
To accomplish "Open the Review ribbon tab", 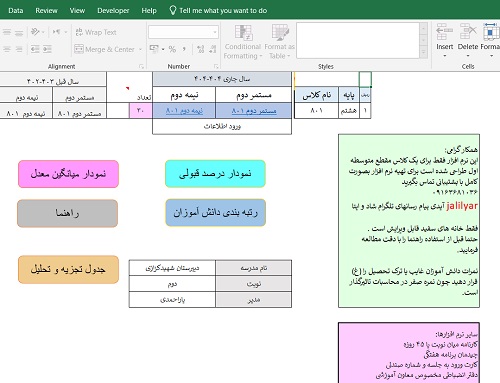I will click(x=46, y=11).
